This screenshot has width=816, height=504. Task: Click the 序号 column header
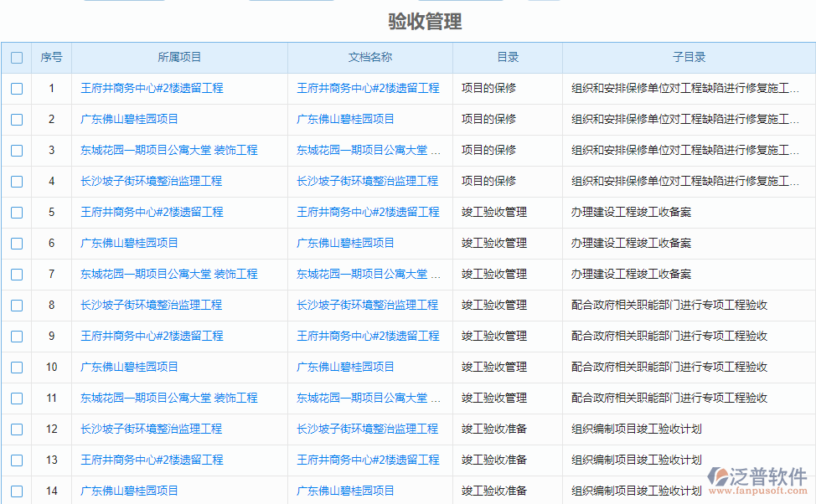(x=51, y=57)
